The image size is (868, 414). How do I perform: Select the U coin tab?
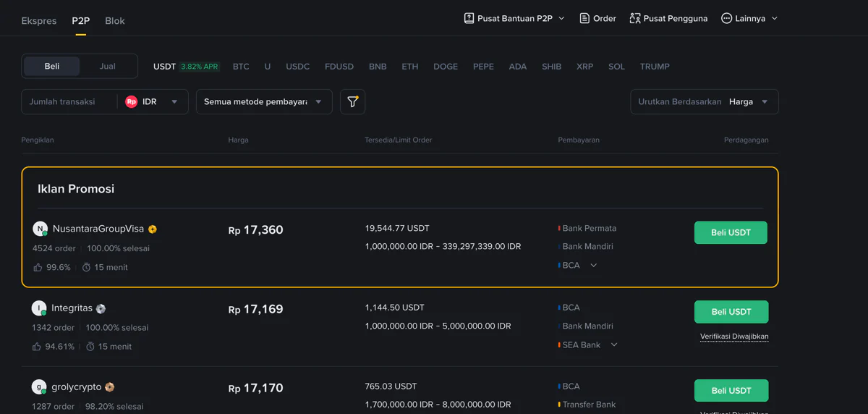[x=268, y=67]
